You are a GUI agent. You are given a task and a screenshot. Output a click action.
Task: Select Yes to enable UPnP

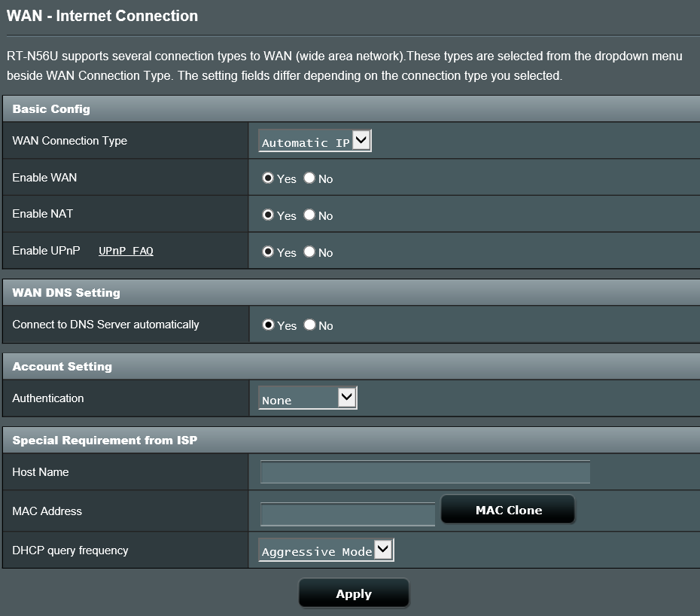[x=269, y=252]
